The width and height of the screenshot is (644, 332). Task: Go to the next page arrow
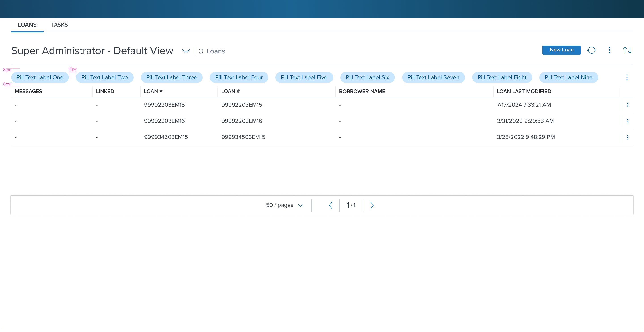click(x=372, y=205)
